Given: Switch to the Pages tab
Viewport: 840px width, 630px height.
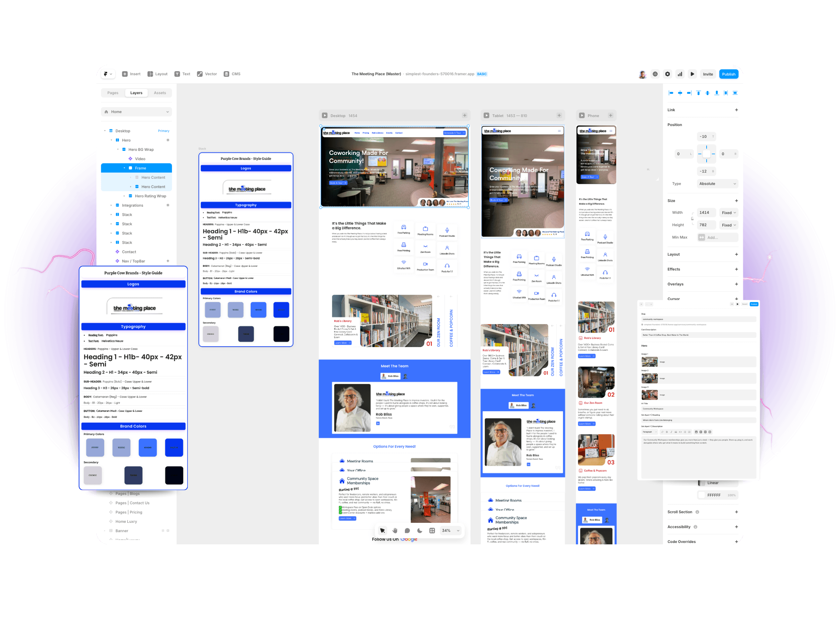Looking at the screenshot, I should coord(113,93).
